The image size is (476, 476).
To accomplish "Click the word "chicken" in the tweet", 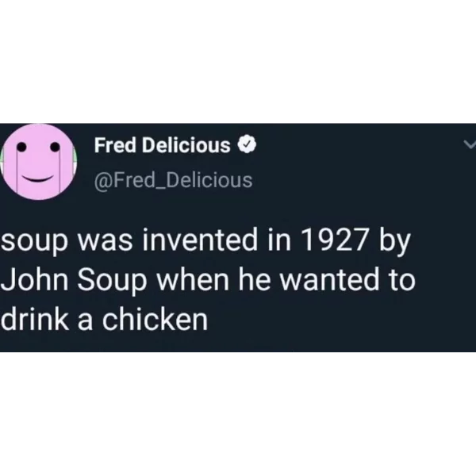I will pyautogui.click(x=155, y=319).
